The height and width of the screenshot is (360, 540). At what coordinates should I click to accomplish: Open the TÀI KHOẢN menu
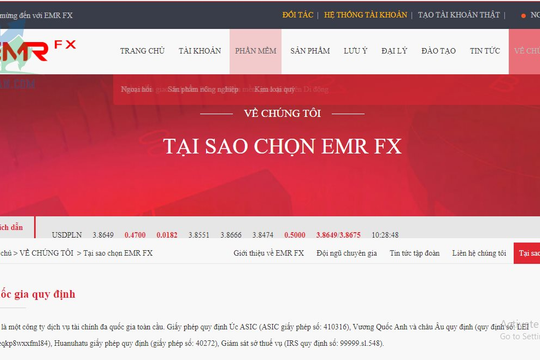pyautogui.click(x=200, y=51)
